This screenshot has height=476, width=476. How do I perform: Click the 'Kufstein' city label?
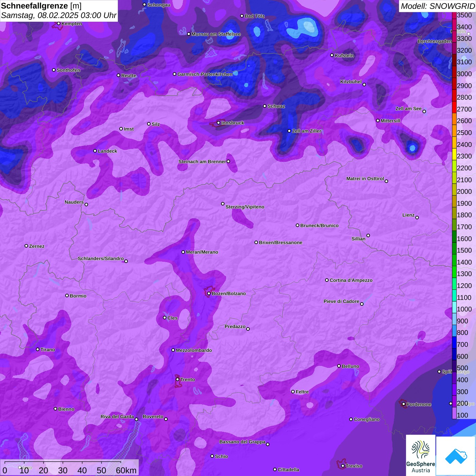tap(344, 55)
